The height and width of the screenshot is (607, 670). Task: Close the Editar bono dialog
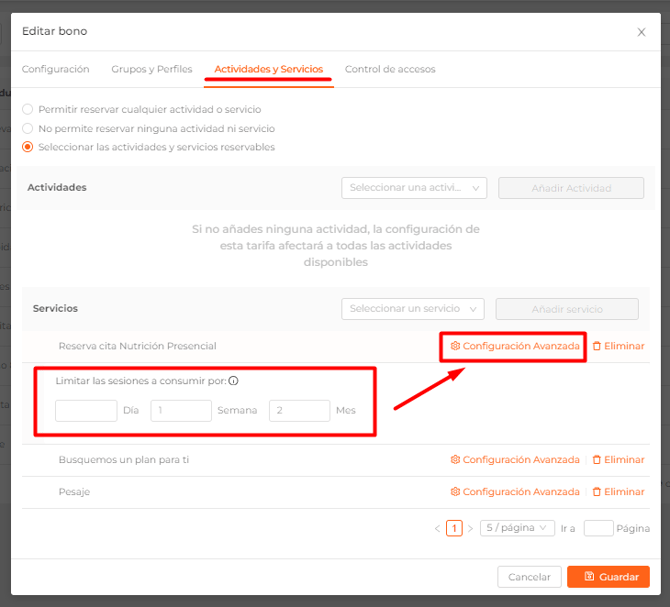pyautogui.click(x=641, y=32)
